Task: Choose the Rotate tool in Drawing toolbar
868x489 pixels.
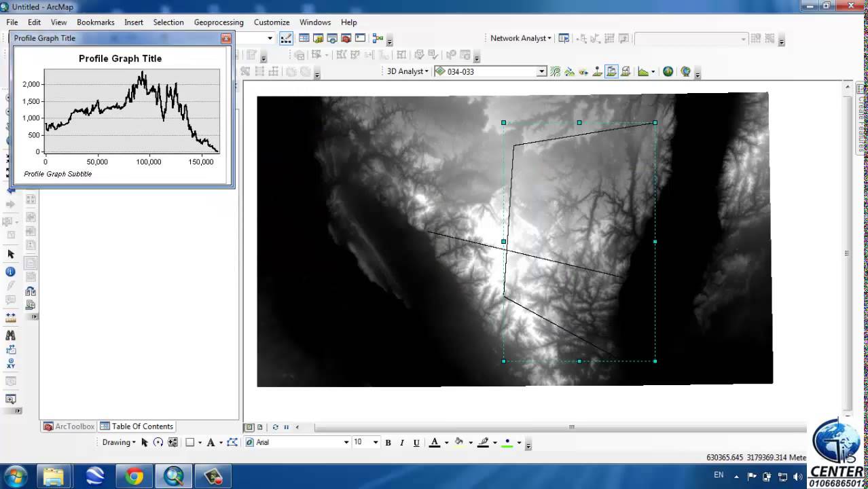Action: pos(158,442)
